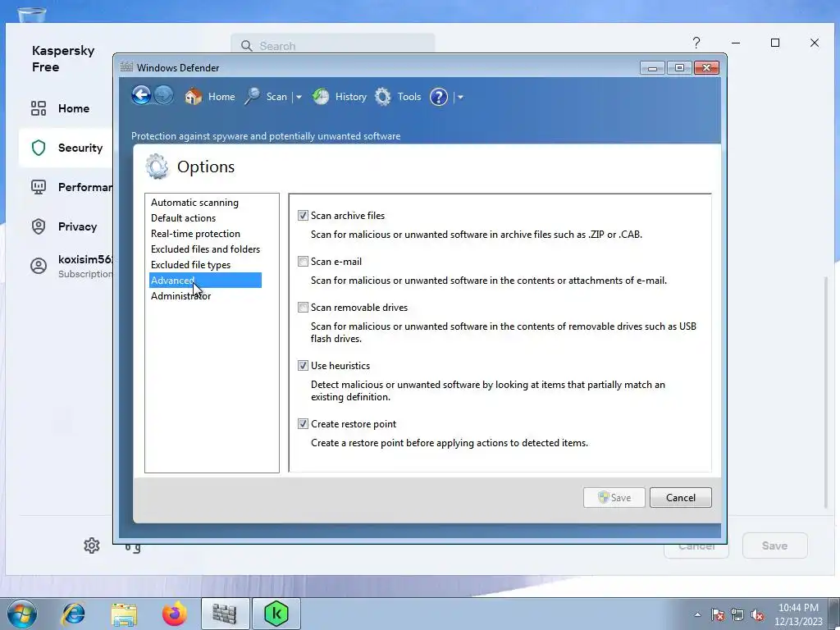This screenshot has height=630, width=840.
Task: Switch to Windows Defender taskbar button
Action: point(225,614)
